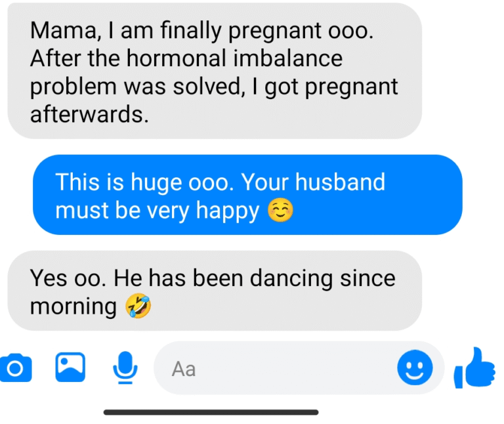Viewport: 504px width, 424px height.
Task: Tap the microphone voice message icon
Action: (125, 368)
